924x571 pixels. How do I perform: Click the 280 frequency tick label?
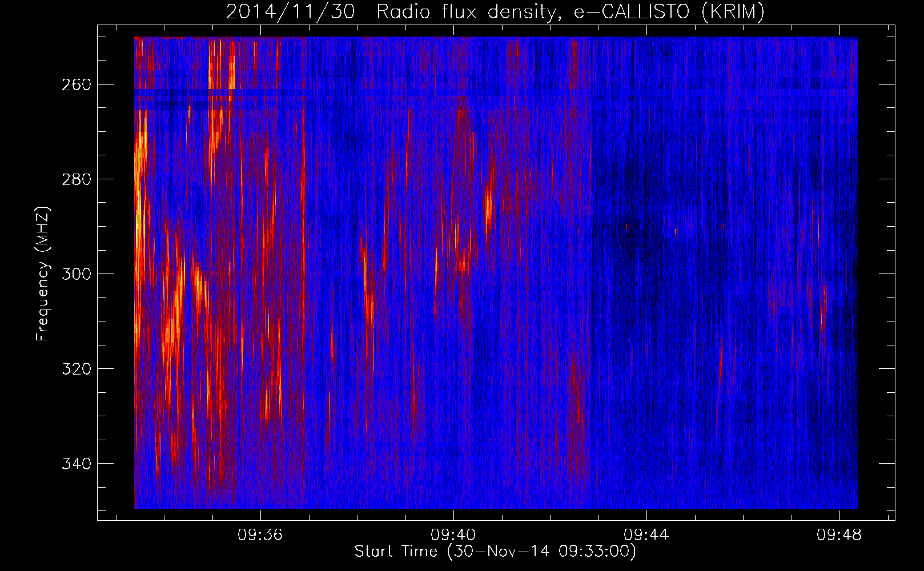[76, 179]
